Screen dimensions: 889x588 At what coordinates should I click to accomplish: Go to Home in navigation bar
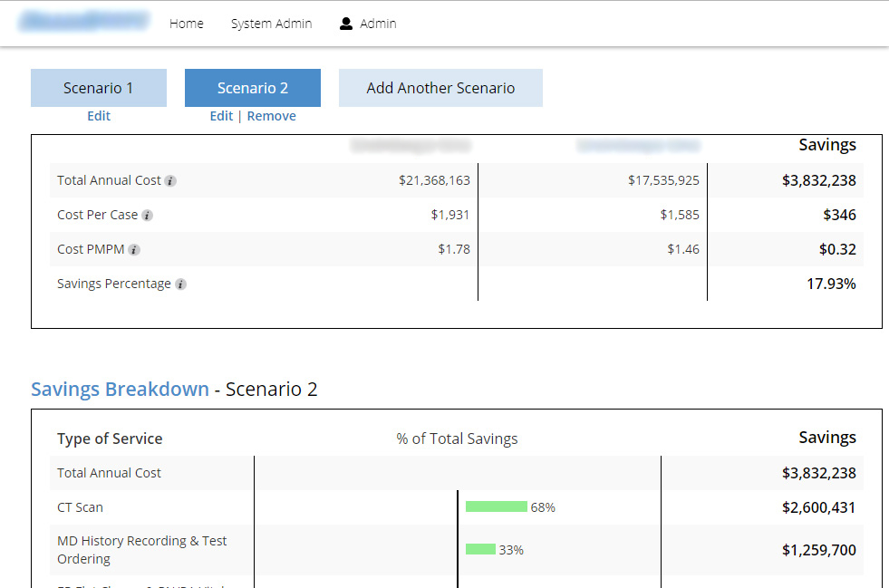[x=187, y=24]
